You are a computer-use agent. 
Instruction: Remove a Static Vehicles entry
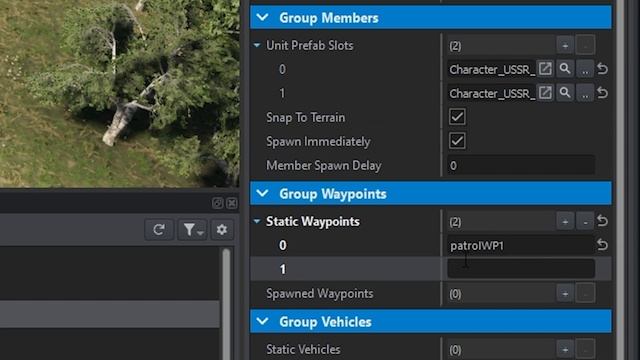[x=585, y=349]
